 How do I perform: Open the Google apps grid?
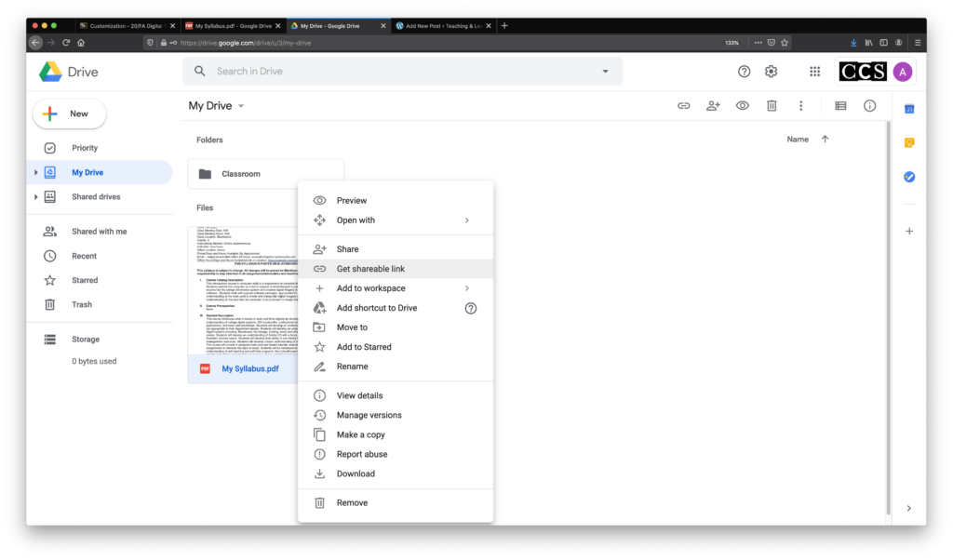pos(814,72)
